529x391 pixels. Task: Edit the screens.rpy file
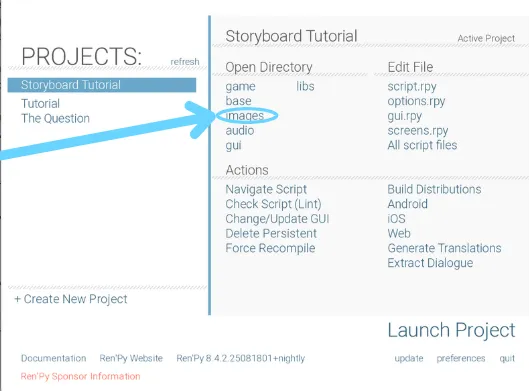[x=418, y=131]
